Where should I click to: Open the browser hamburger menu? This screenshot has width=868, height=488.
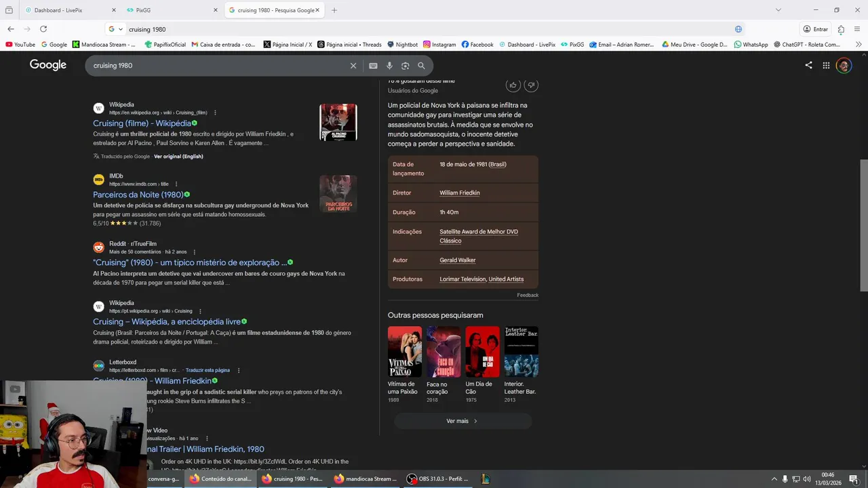pyautogui.click(x=858, y=29)
